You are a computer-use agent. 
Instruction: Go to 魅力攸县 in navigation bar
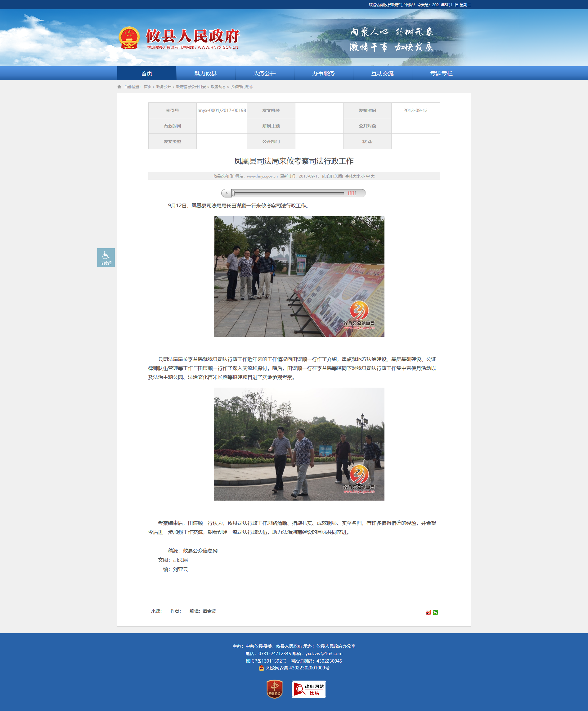205,74
